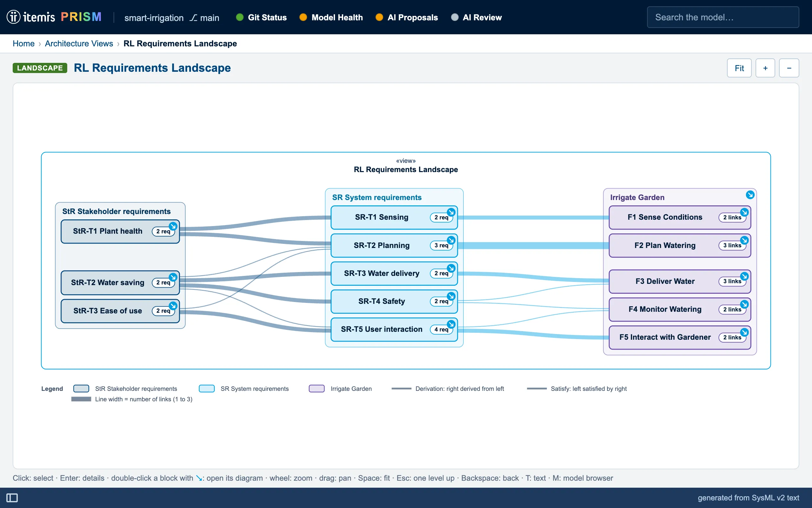This screenshot has width=812, height=508.
Task: Click the git branch icon beside main
Action: tap(193, 17)
